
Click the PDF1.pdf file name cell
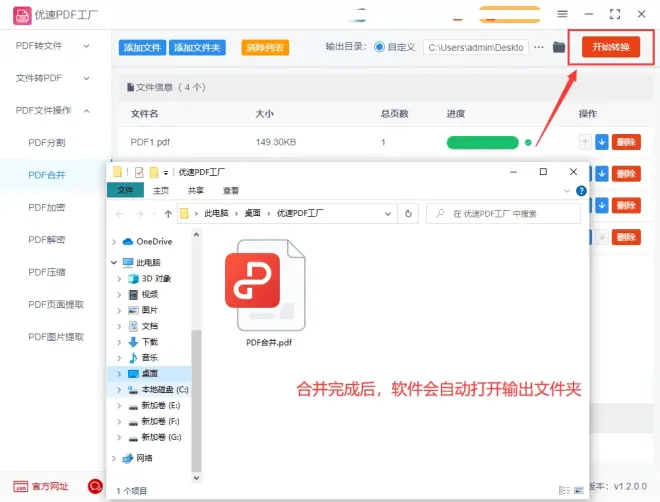click(x=150, y=142)
